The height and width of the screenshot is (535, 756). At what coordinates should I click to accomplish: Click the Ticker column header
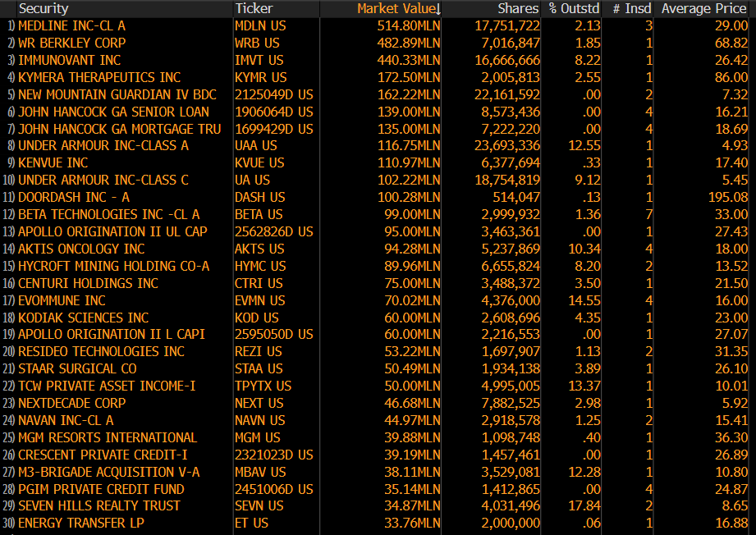coord(254,9)
